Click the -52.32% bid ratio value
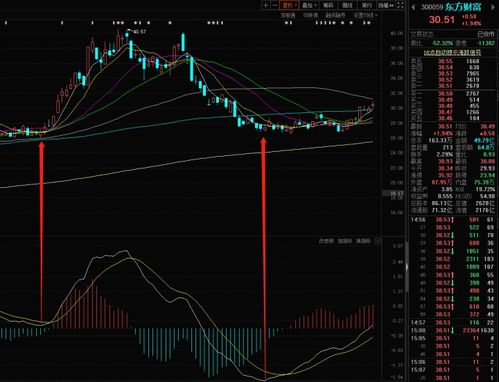499x382 pixels. pos(442,43)
